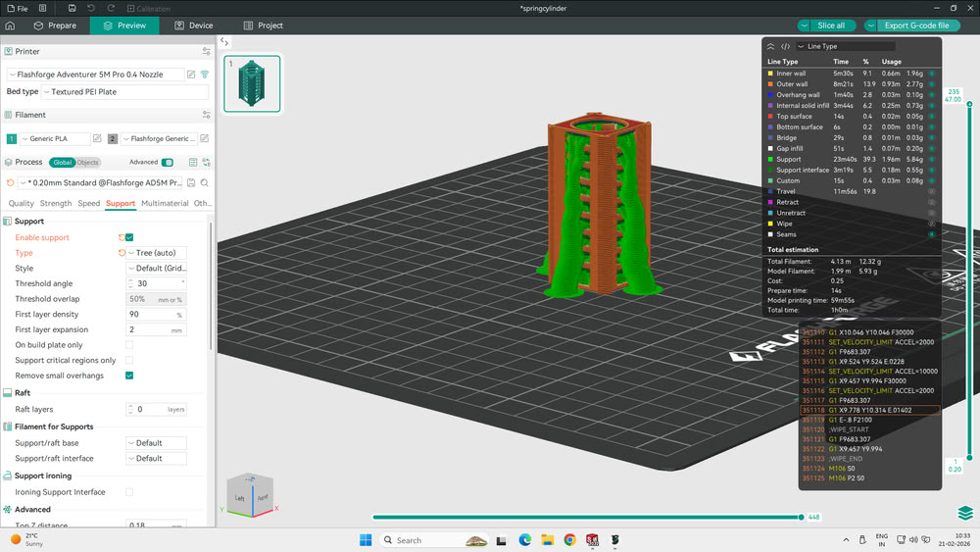980x552 pixels.
Task: Toggle Seams visibility in legend
Action: (x=931, y=234)
